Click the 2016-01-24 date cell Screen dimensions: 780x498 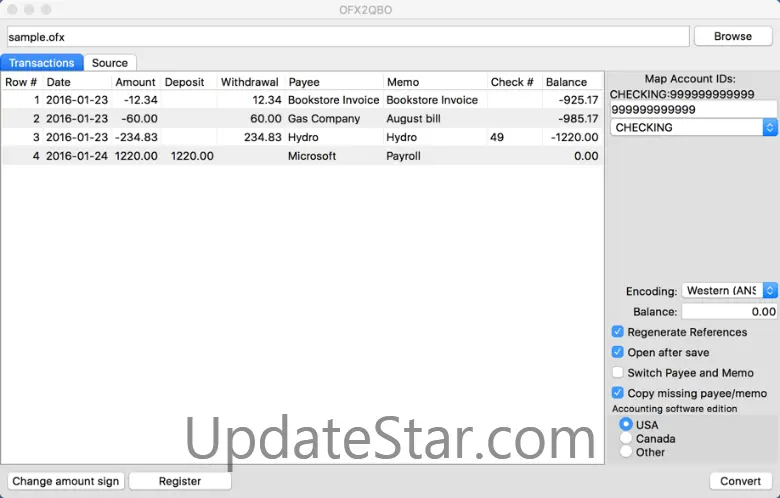77,156
